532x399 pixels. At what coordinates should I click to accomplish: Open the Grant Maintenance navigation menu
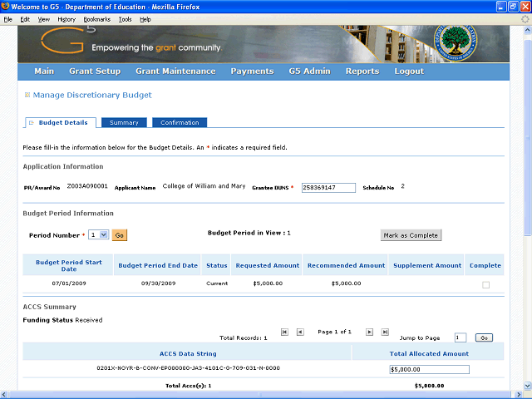(x=175, y=71)
